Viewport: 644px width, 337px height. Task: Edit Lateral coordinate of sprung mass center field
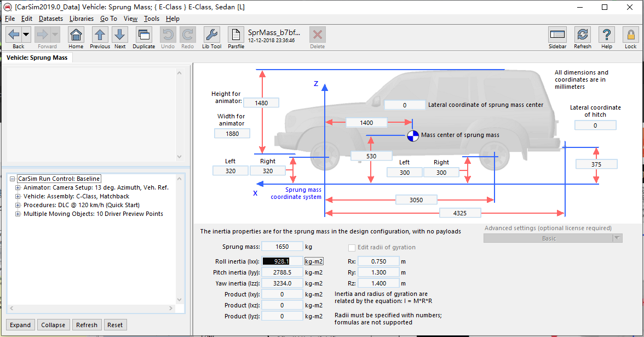click(405, 105)
